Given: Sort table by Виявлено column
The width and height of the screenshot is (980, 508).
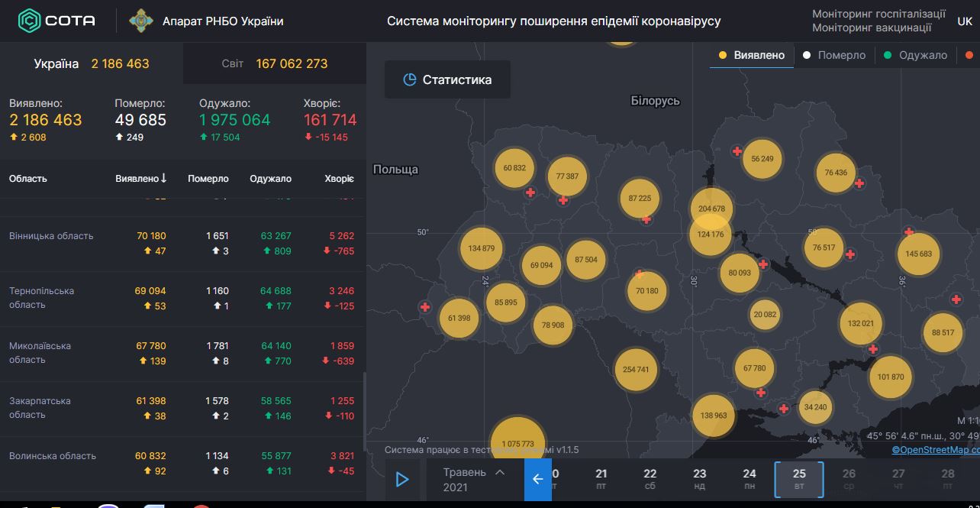Looking at the screenshot, I should (141, 178).
